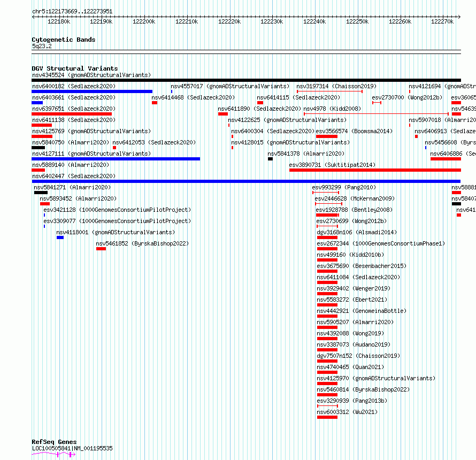Select nsv6397651 Sedlazeck2020 variant label
The image size is (476, 460).
[74, 109]
